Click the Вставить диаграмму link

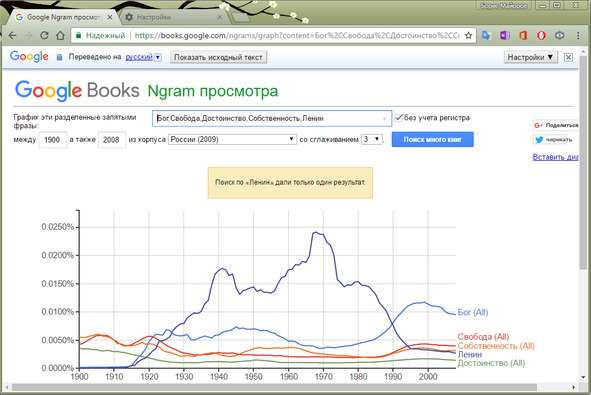555,157
